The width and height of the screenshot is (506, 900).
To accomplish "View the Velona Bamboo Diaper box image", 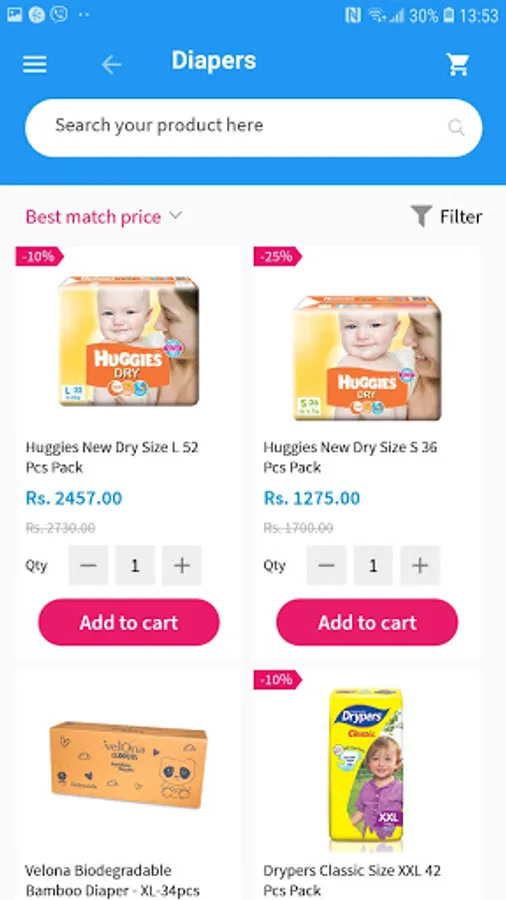I will point(129,763).
